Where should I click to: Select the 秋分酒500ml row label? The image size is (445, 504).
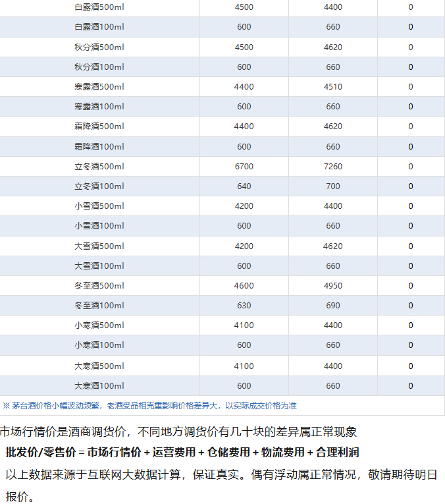click(x=99, y=47)
